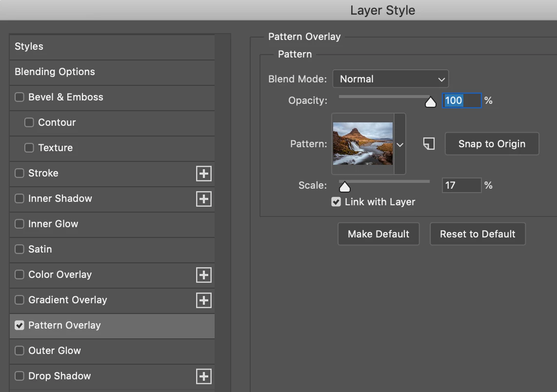This screenshot has width=557, height=392.
Task: Duplicate the Drop Shadow effect
Action: (x=204, y=376)
